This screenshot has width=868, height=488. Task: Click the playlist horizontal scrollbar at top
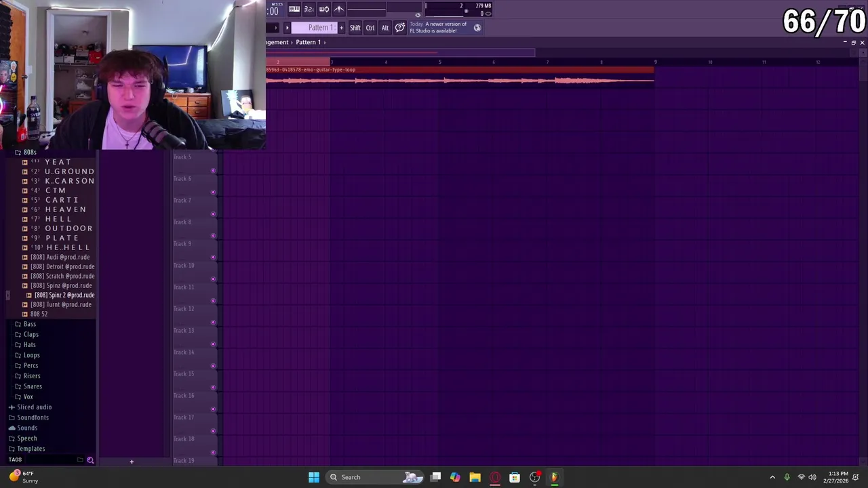(400, 52)
